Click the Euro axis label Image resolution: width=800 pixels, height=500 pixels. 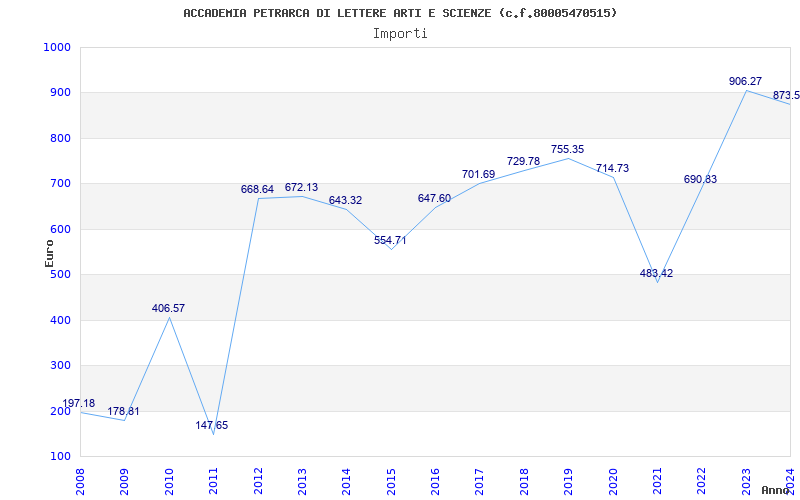tap(49, 253)
